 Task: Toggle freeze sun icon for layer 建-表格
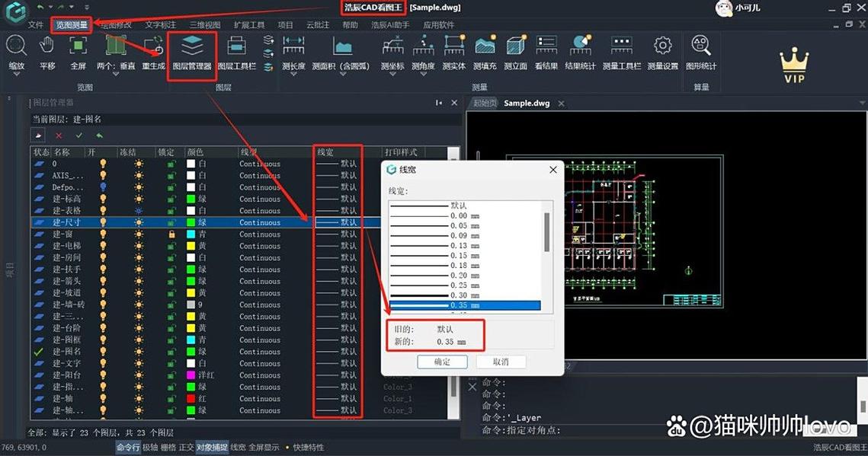tap(139, 211)
